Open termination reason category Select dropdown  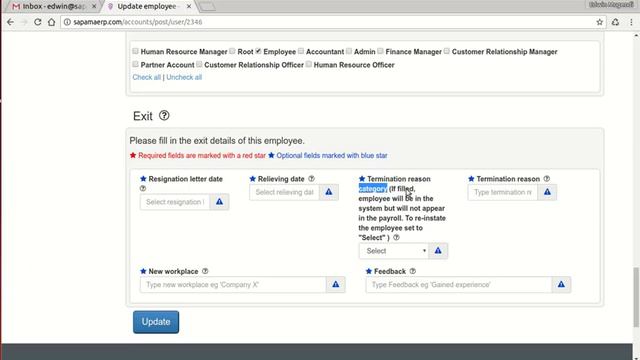click(394, 251)
